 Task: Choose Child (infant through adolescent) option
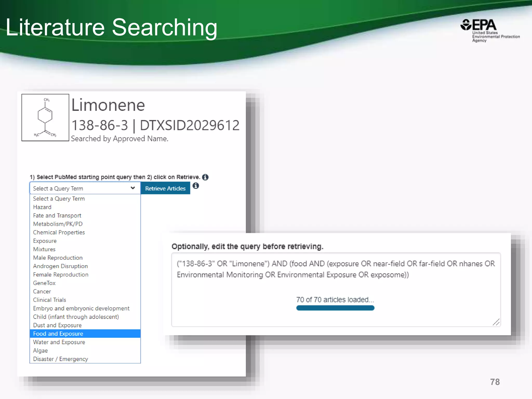coord(85,317)
